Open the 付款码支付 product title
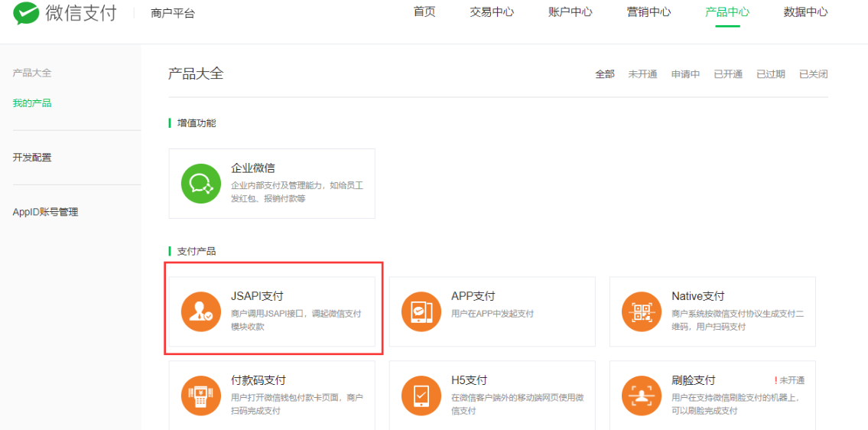Image resolution: width=868 pixels, height=430 pixels. (x=258, y=381)
